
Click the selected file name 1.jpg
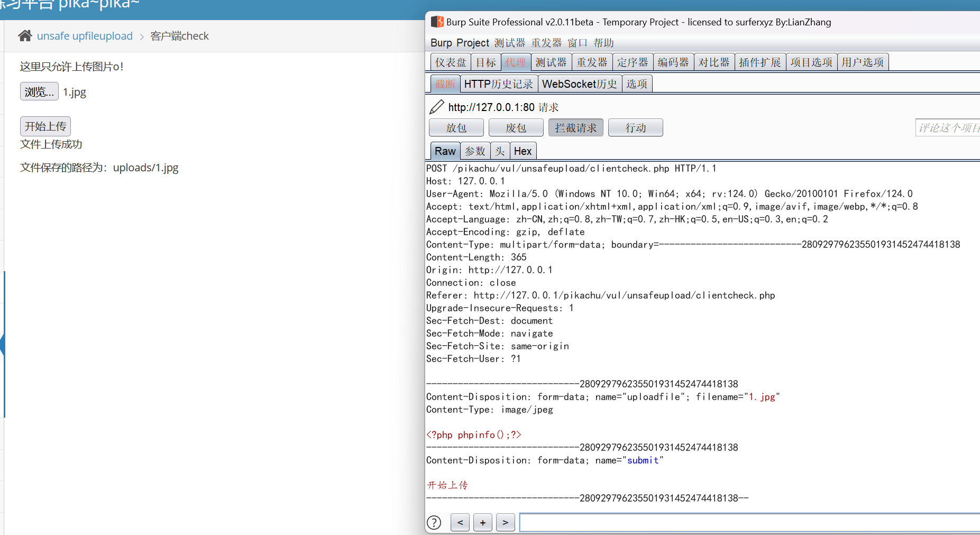pos(75,92)
